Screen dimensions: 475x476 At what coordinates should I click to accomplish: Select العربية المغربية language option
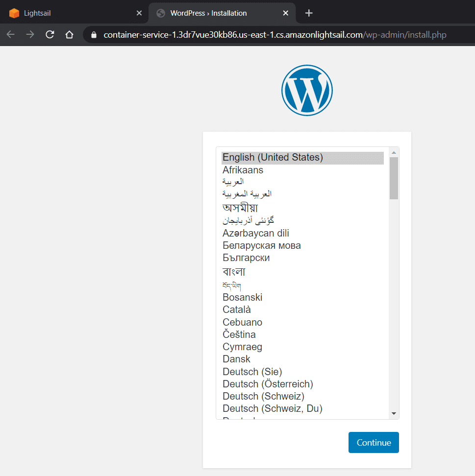tap(302, 194)
